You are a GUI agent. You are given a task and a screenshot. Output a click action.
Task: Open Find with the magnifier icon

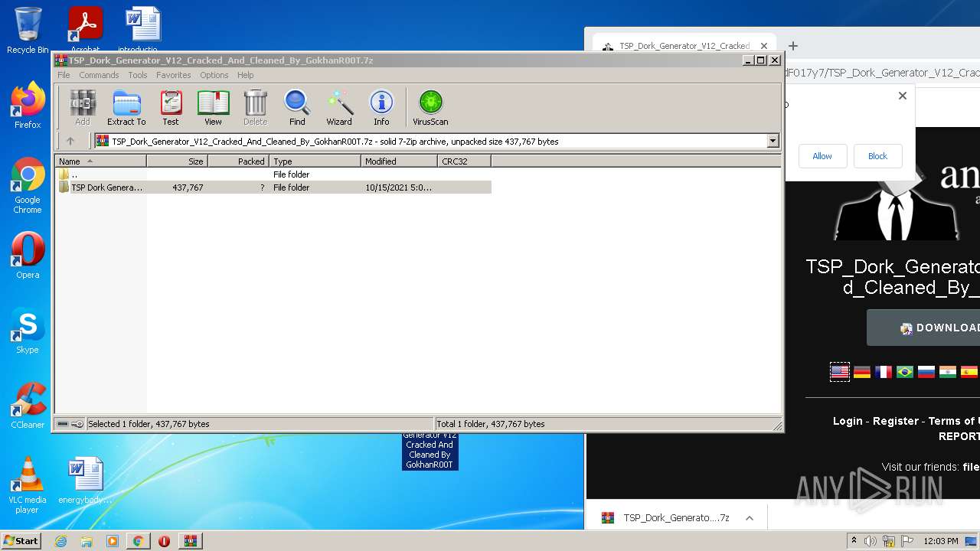(297, 107)
